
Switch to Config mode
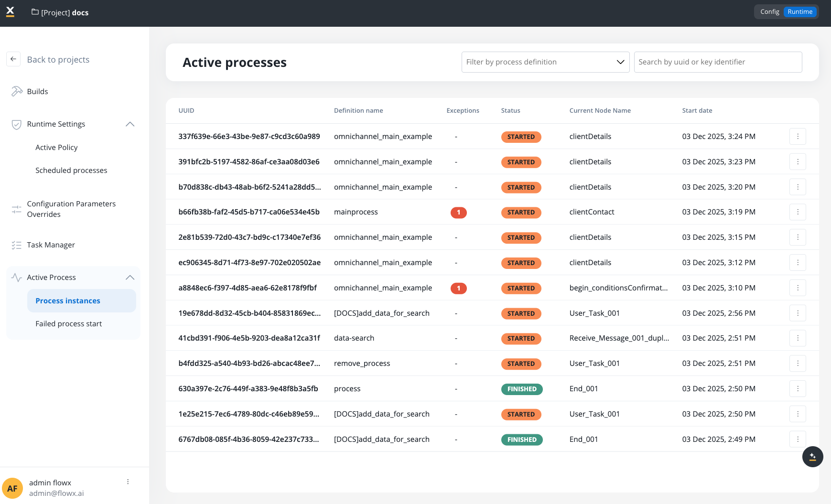click(769, 12)
